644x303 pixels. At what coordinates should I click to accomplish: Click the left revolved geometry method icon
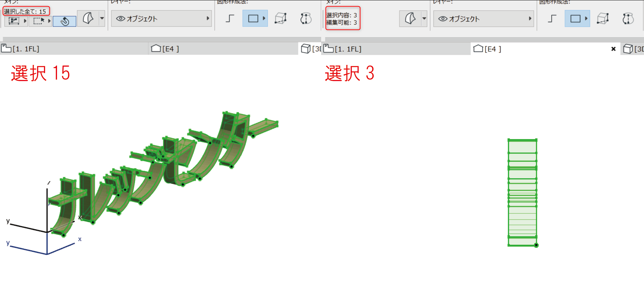(306, 19)
